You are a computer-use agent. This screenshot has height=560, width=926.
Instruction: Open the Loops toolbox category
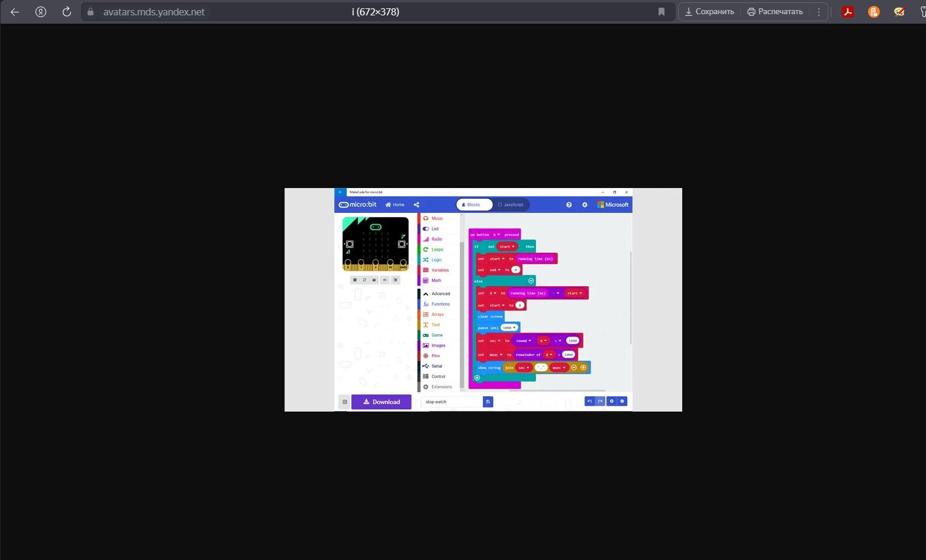coord(437,250)
